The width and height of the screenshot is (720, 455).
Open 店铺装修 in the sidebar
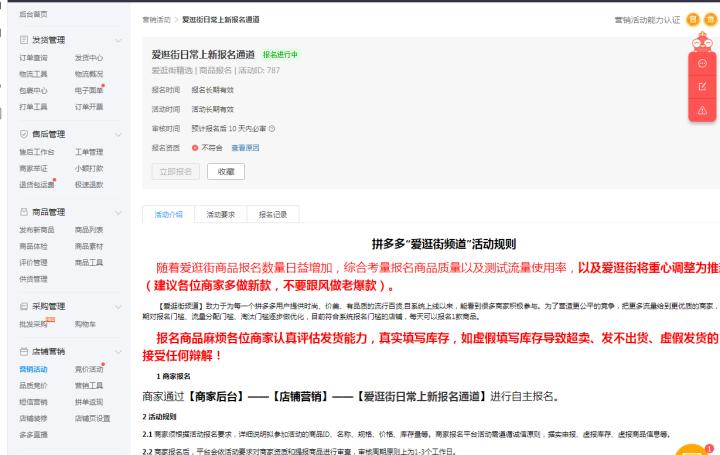coord(33,418)
